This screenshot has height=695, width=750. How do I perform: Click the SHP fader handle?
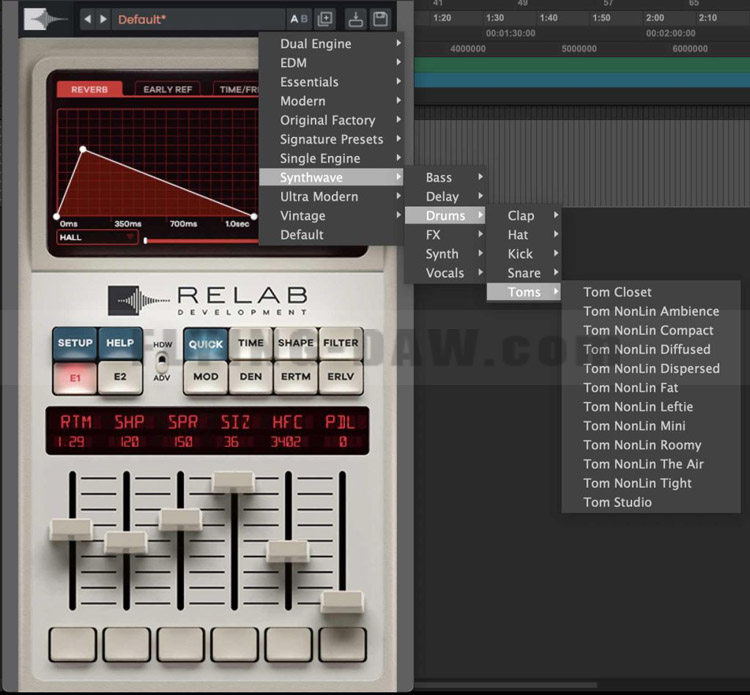[126, 542]
